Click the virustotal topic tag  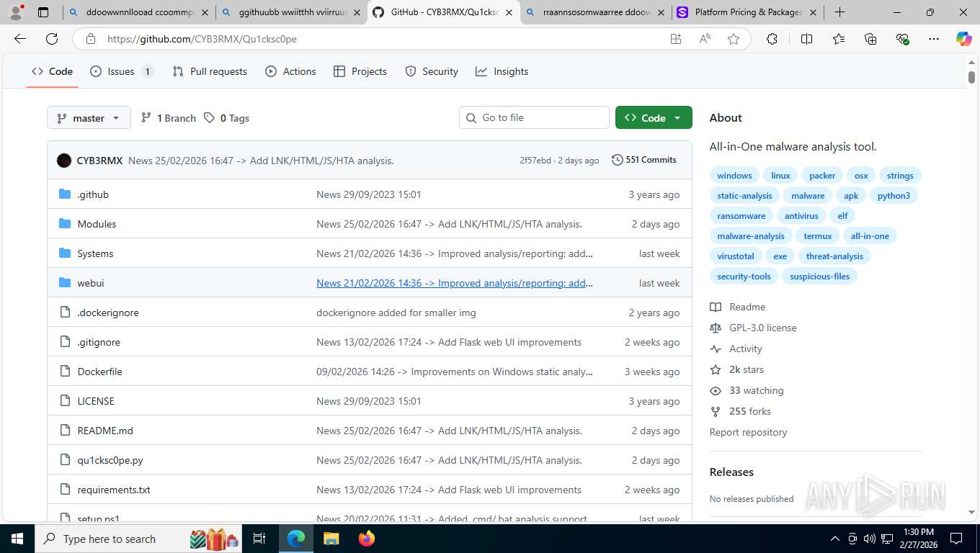coord(736,256)
